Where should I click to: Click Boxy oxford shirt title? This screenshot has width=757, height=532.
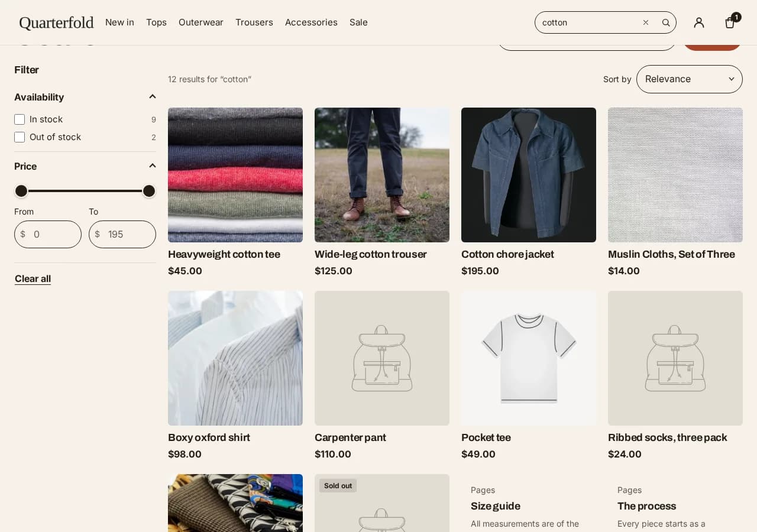click(209, 437)
